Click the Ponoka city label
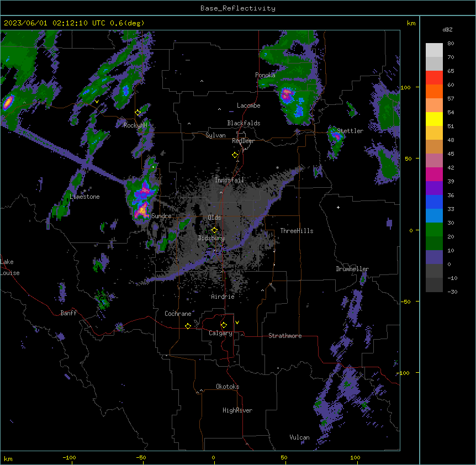 pos(265,75)
